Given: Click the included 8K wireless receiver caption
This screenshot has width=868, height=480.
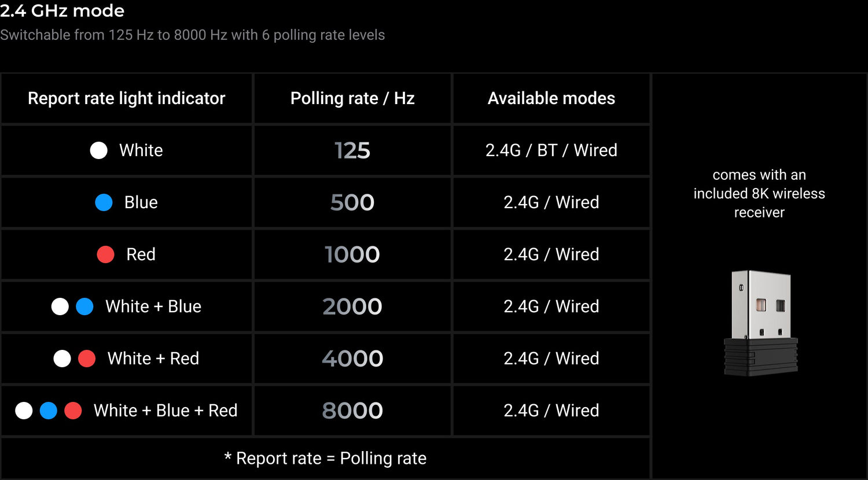Looking at the screenshot, I should 759,194.
